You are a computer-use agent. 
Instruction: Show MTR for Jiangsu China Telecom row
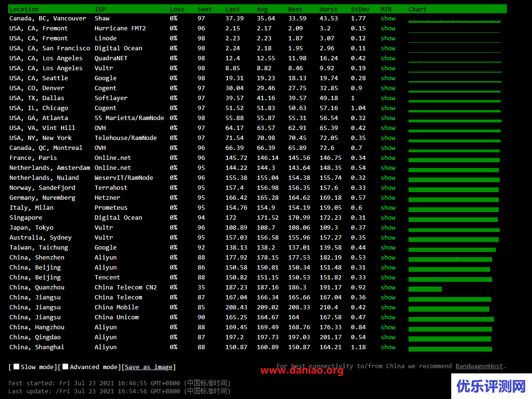pyautogui.click(x=388, y=297)
